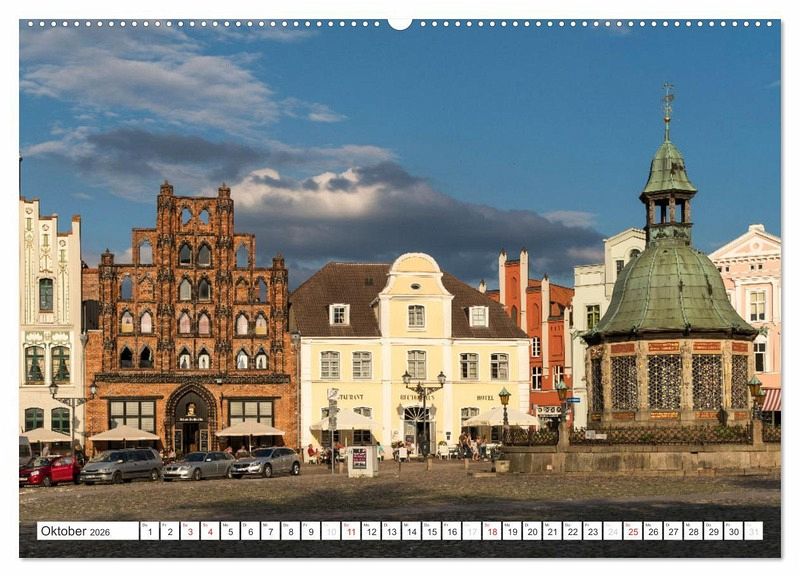
Task: Choose day 5 in the date row
Action: point(230,531)
